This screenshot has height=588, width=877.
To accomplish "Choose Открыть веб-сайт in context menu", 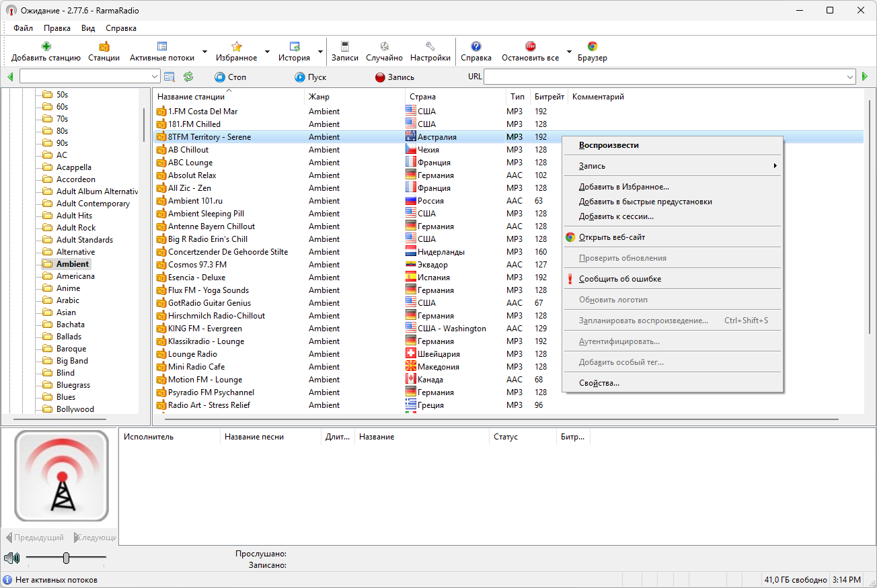I will 673,237.
